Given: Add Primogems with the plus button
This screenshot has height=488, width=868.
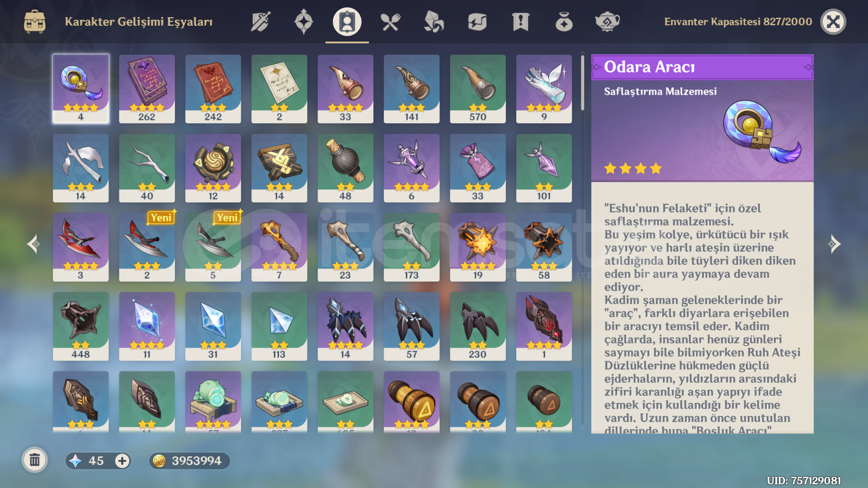Looking at the screenshot, I should 122,461.
